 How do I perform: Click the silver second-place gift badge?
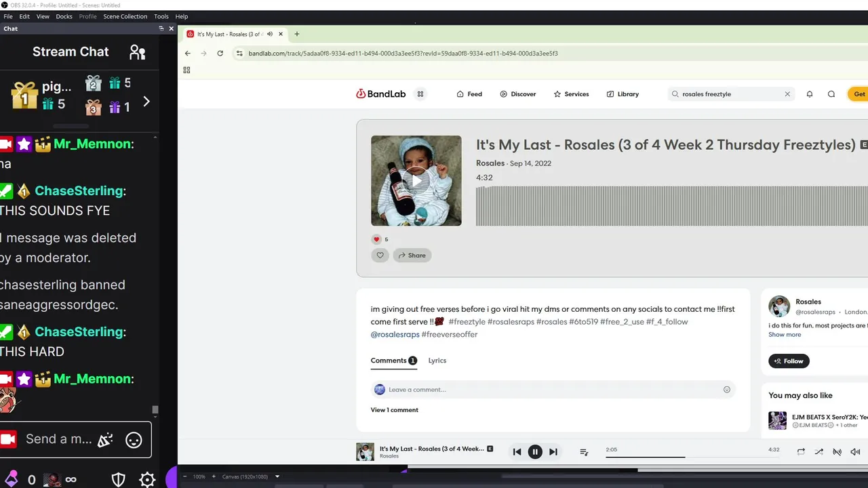click(x=94, y=83)
